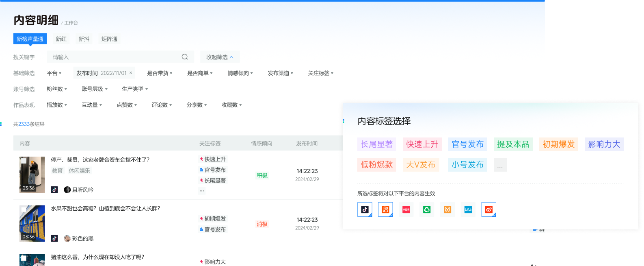Toggle the 快速上升 content tag
Viewport: 644px width, 266px height.
click(x=422, y=144)
